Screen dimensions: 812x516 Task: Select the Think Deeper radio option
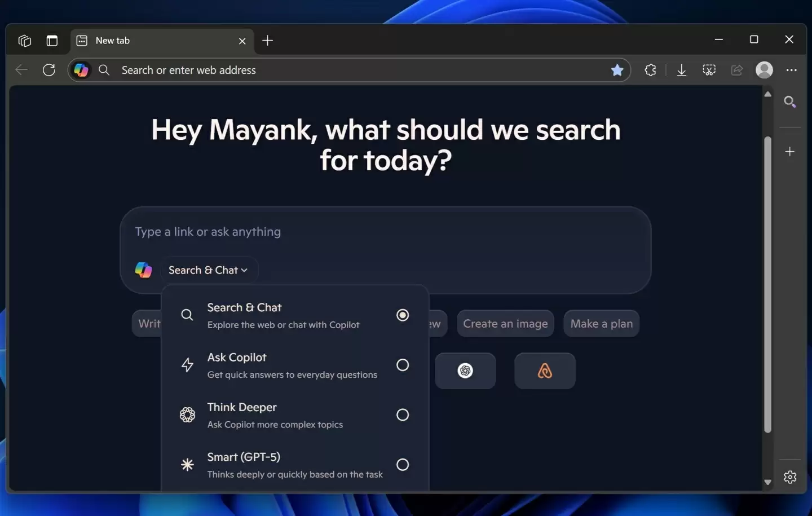click(402, 415)
